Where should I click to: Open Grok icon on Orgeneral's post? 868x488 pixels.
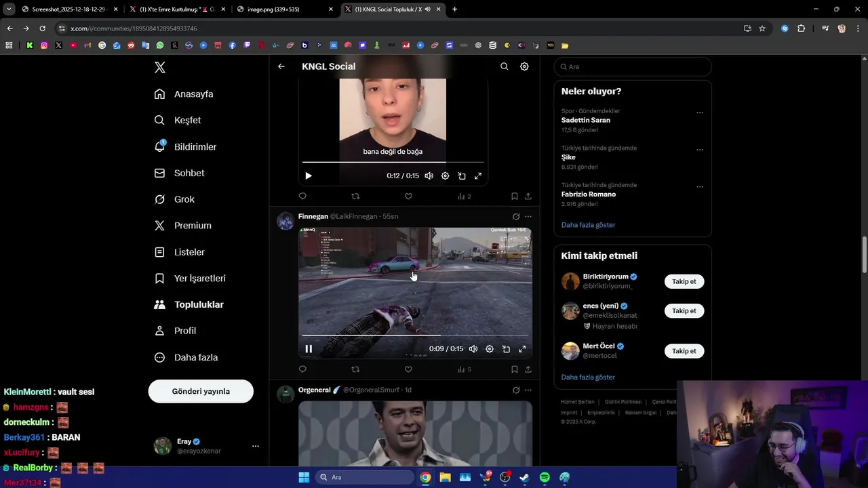click(x=516, y=390)
